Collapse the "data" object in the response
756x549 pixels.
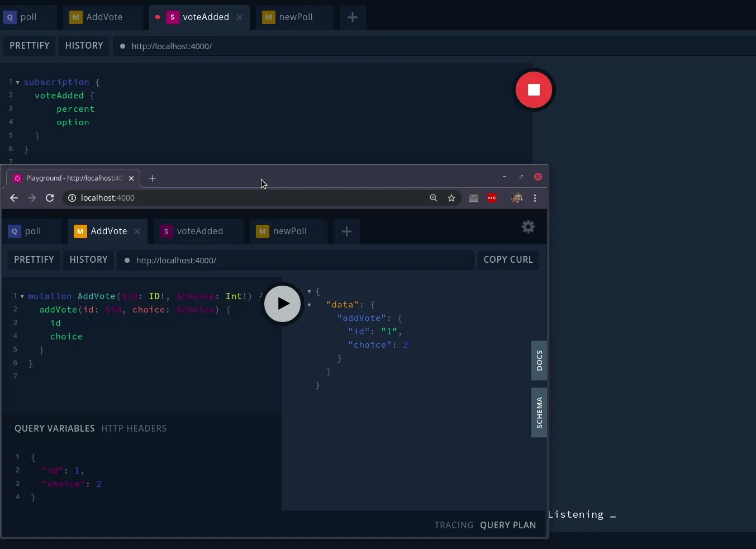pyautogui.click(x=309, y=305)
